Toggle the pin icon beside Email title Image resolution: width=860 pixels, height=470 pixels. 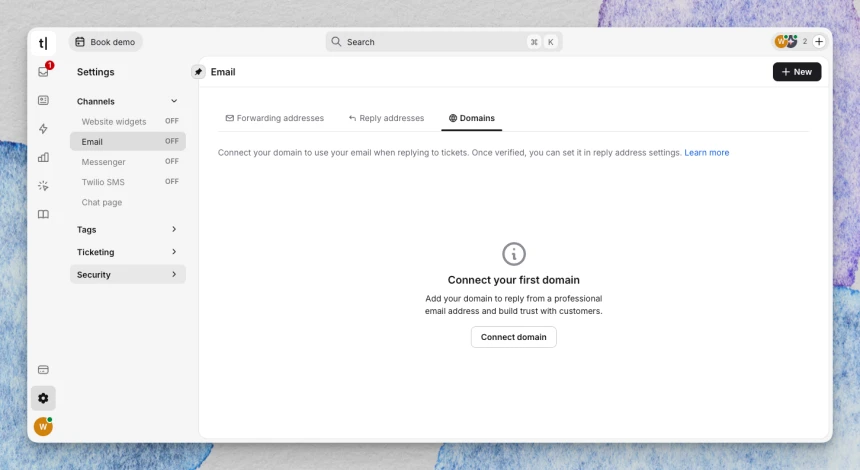coord(199,72)
